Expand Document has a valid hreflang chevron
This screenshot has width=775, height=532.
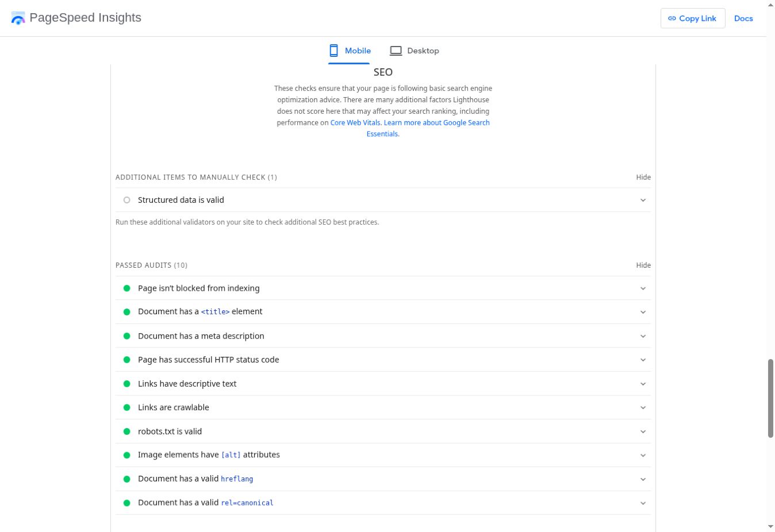pyautogui.click(x=643, y=479)
